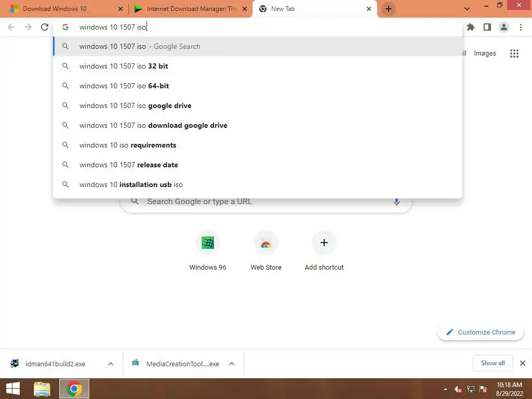Viewport: 532px width, 399px height.
Task: Select suggestion 'windows 10 1507 release date'
Action: [258, 165]
